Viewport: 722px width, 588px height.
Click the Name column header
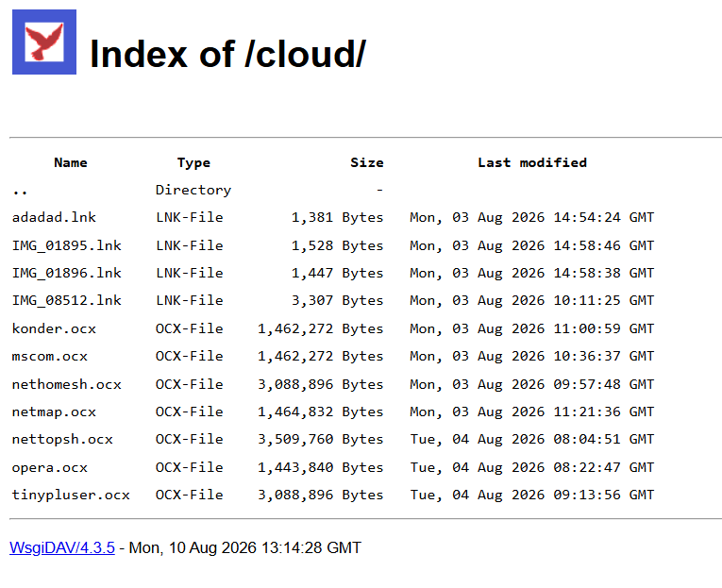pos(71,162)
